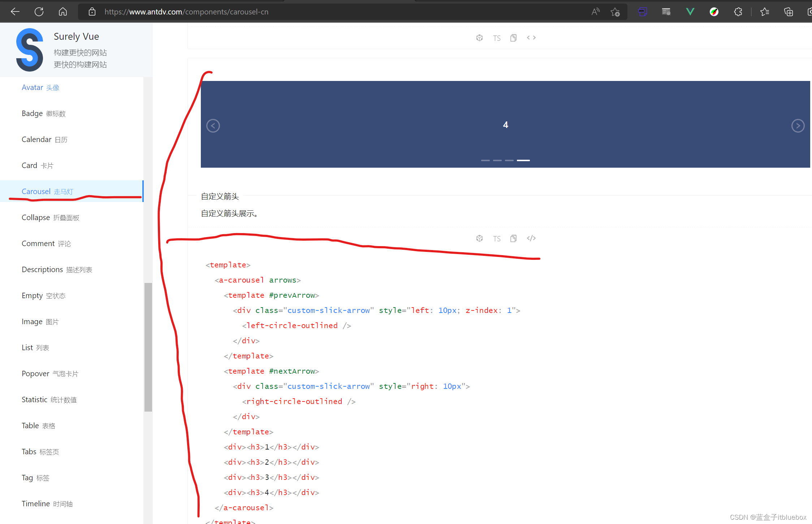Click the a-carousel arrows code line
The width and height of the screenshot is (812, 524).
(258, 280)
